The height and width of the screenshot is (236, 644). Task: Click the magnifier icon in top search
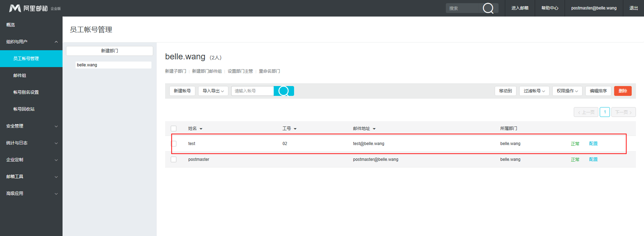(488, 8)
